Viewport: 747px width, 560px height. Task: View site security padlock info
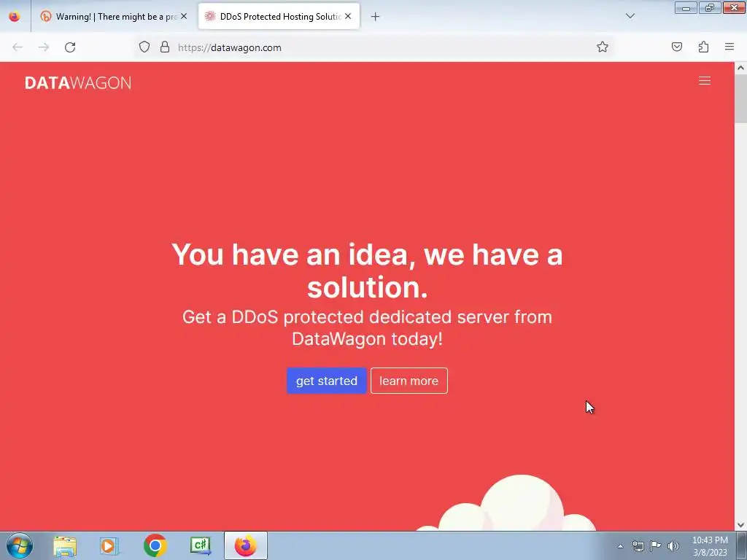[165, 47]
